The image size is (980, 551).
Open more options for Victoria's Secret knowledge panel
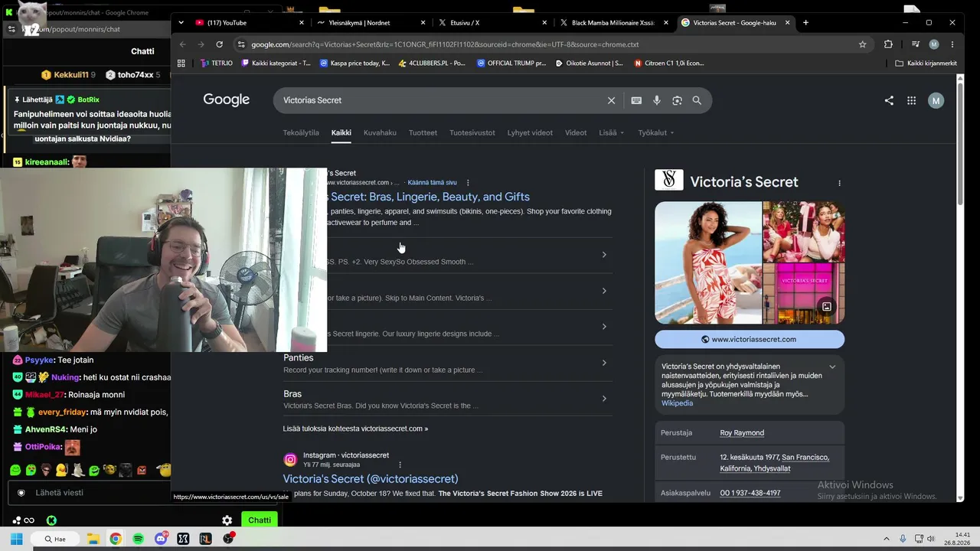[839, 183]
